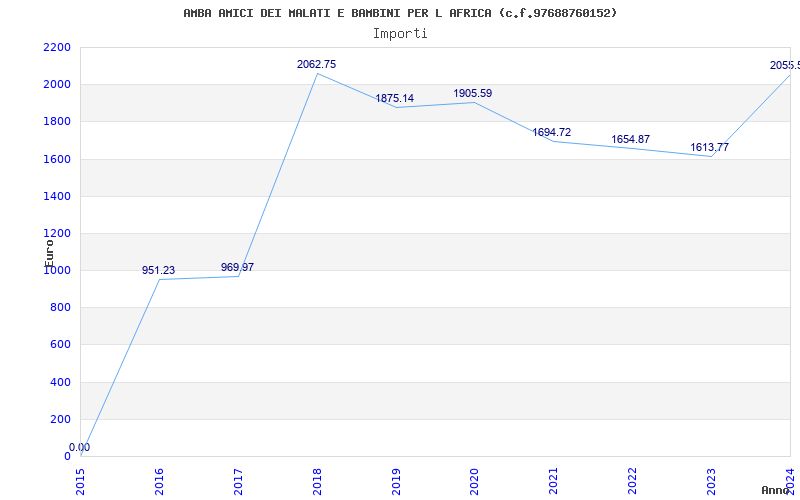
Task: Click the 200 y-axis tick label
Action: point(60,419)
